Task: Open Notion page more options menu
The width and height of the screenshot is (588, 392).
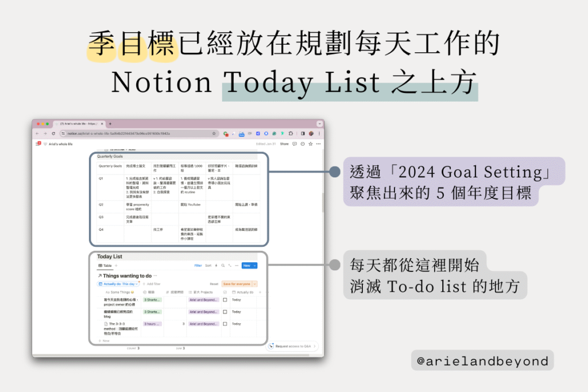Action: point(318,144)
